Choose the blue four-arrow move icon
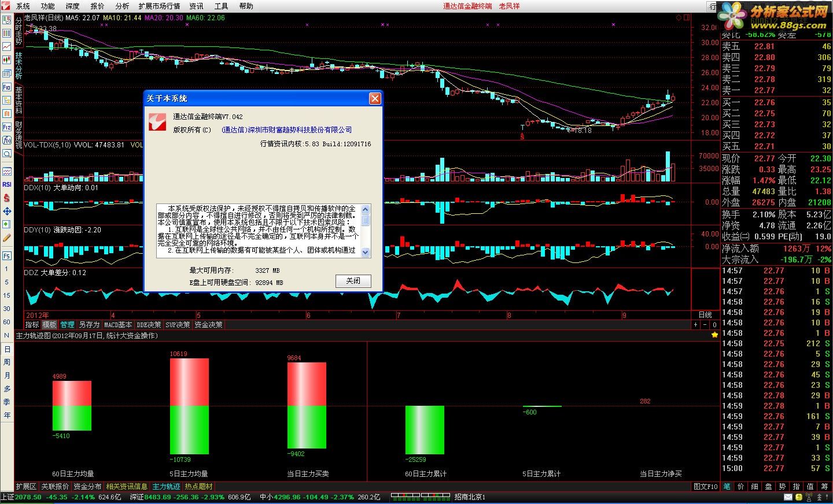The height and width of the screenshot is (504, 833). point(7,211)
